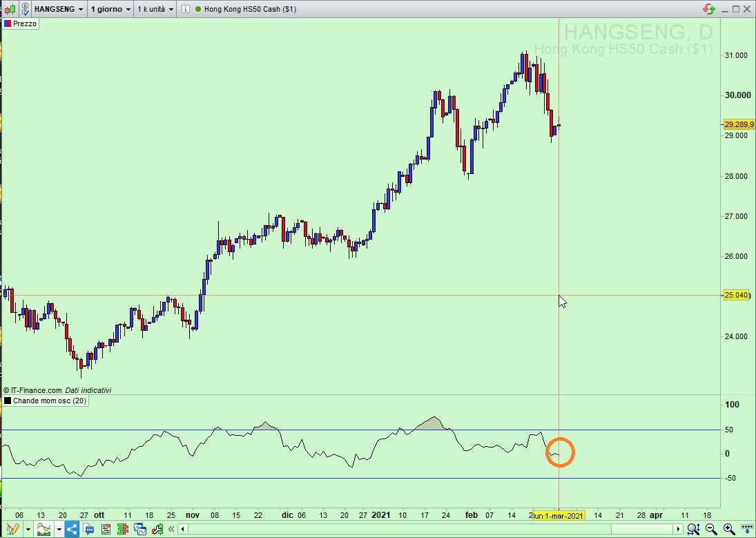Select the drawing tools pencil icon
756x538 pixels.
[x=12, y=529]
